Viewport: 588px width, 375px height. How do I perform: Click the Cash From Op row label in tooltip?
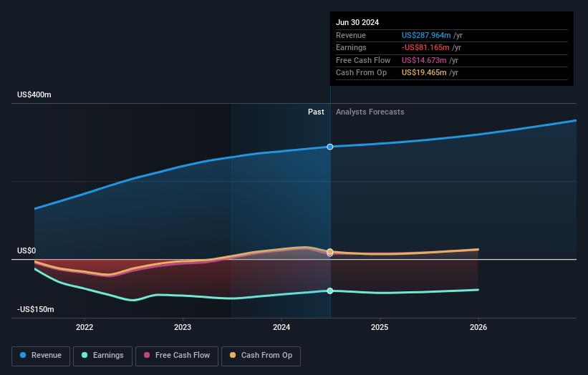pos(361,73)
